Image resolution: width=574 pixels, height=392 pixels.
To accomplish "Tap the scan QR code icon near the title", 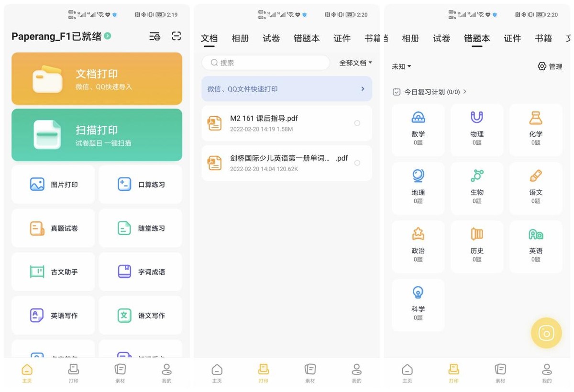I will click(176, 36).
